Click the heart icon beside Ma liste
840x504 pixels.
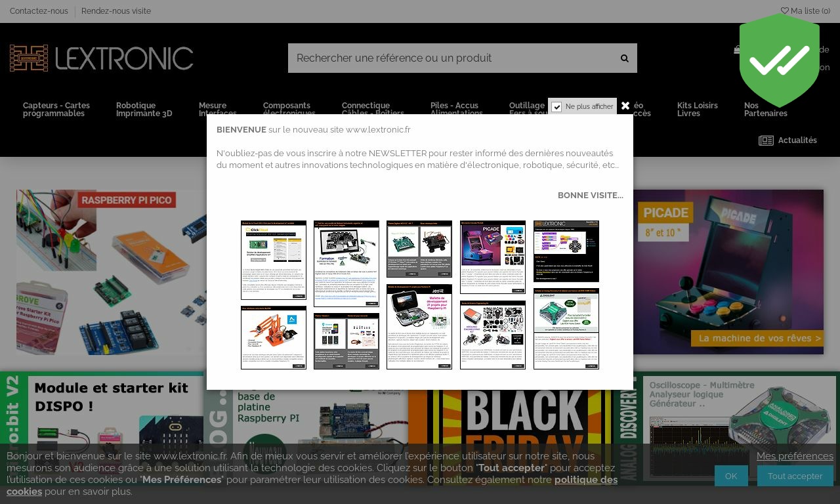[x=785, y=10]
